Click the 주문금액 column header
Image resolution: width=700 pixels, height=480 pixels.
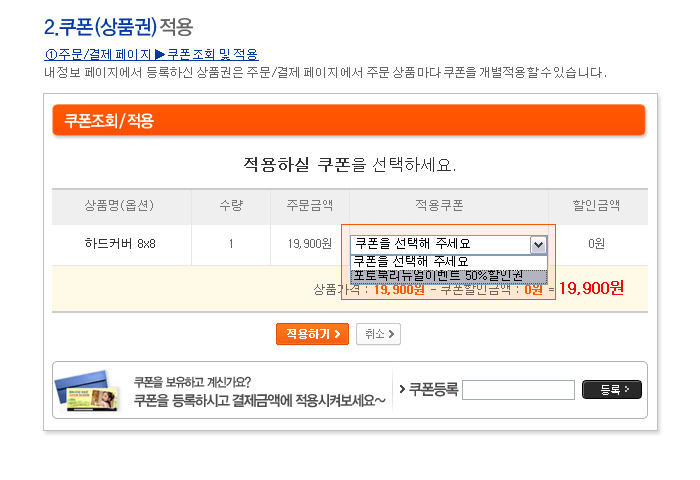[x=309, y=206]
